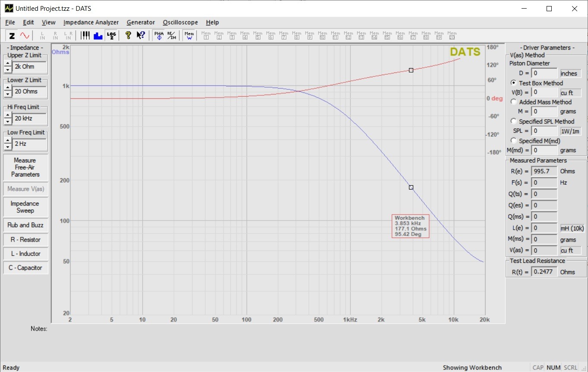Open the Oscilloscope menu
This screenshot has height=372, width=588.
(x=180, y=22)
